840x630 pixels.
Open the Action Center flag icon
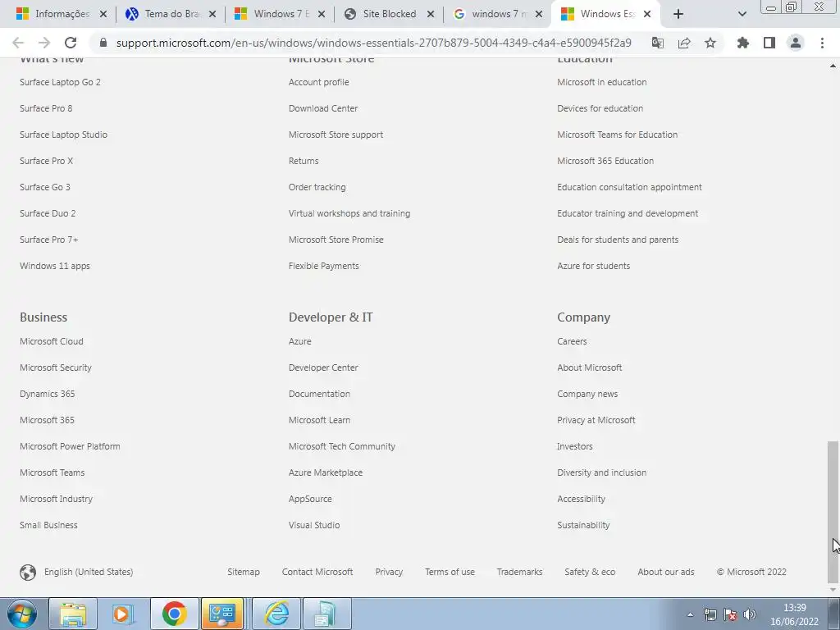tap(729, 614)
